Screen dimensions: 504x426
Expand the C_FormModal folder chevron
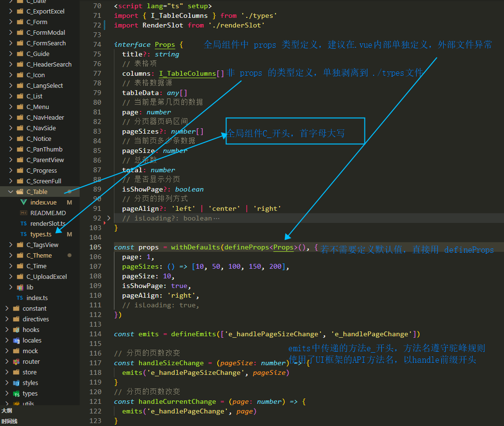(x=11, y=32)
